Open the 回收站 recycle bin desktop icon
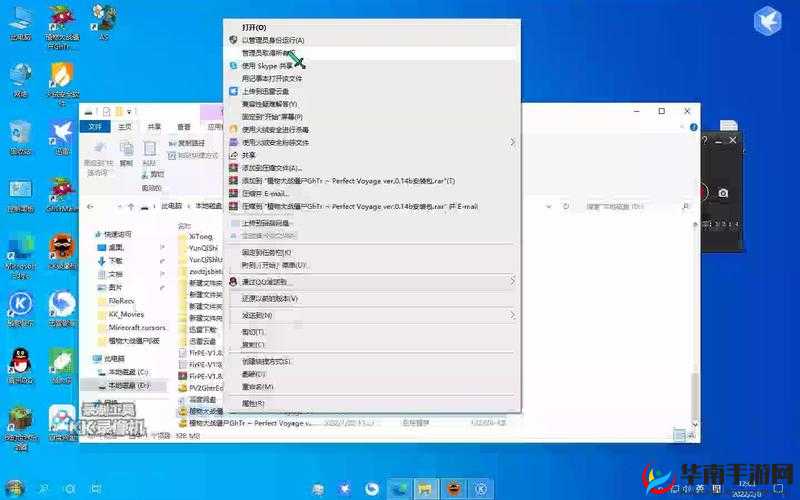The image size is (800, 500). coord(20,137)
